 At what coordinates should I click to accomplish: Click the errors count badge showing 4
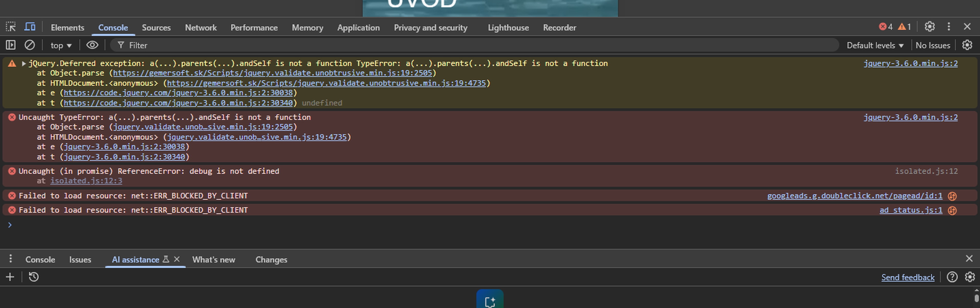point(886,27)
